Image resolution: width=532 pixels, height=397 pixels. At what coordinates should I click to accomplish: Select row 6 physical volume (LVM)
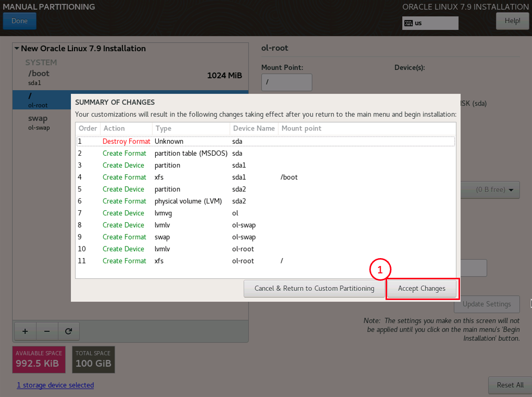tap(266, 201)
